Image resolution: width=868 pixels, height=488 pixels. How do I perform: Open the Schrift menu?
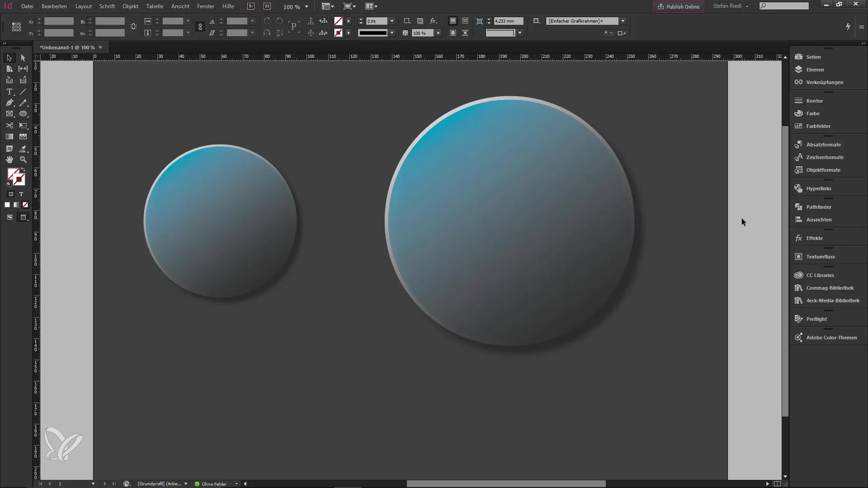tap(107, 6)
